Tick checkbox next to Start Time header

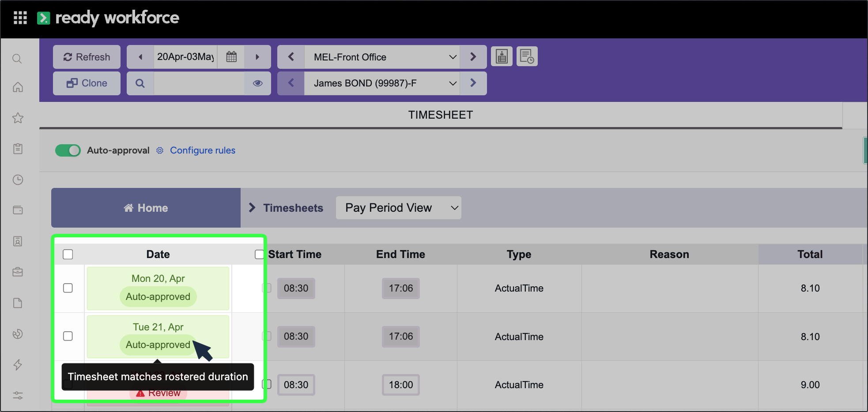pyautogui.click(x=260, y=255)
